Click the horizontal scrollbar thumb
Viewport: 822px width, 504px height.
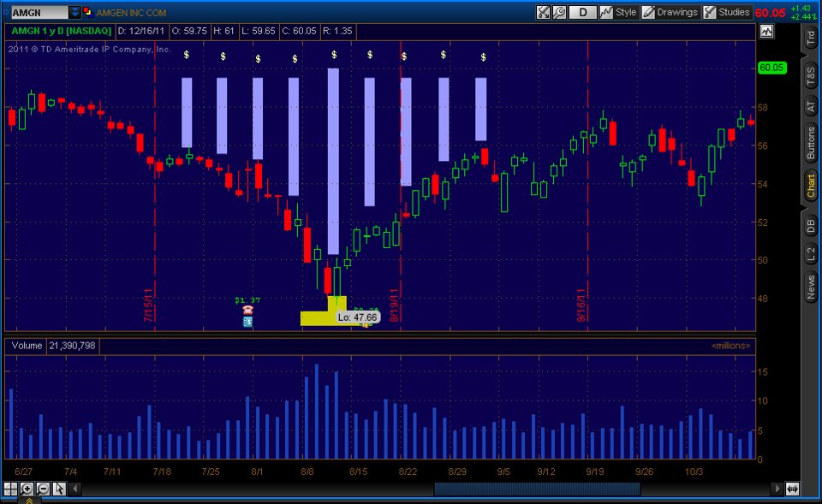coord(537,489)
